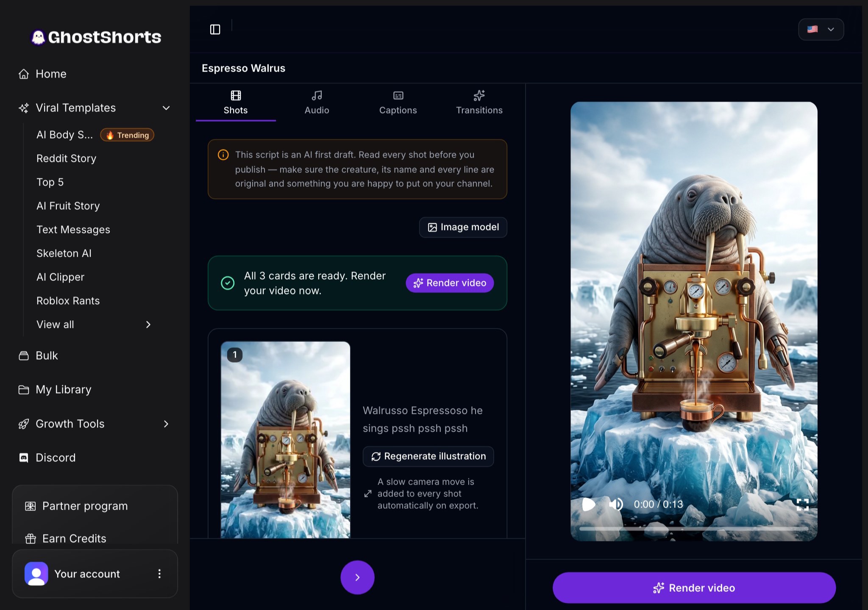Select AI Fruit Story template
The height and width of the screenshot is (610, 868).
(68, 206)
